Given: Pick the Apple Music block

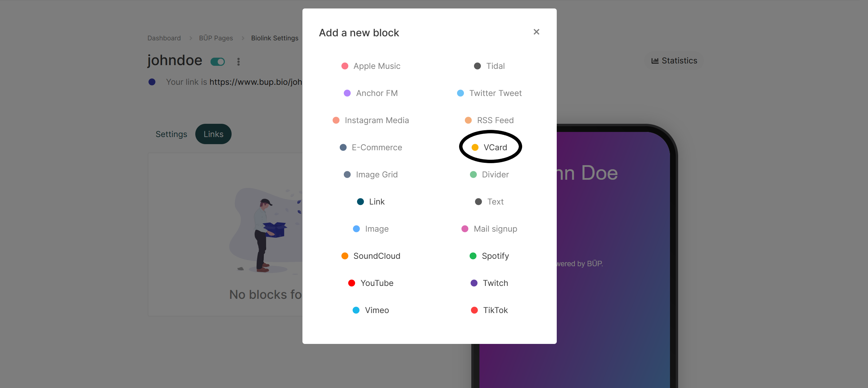Looking at the screenshot, I should pyautogui.click(x=371, y=66).
